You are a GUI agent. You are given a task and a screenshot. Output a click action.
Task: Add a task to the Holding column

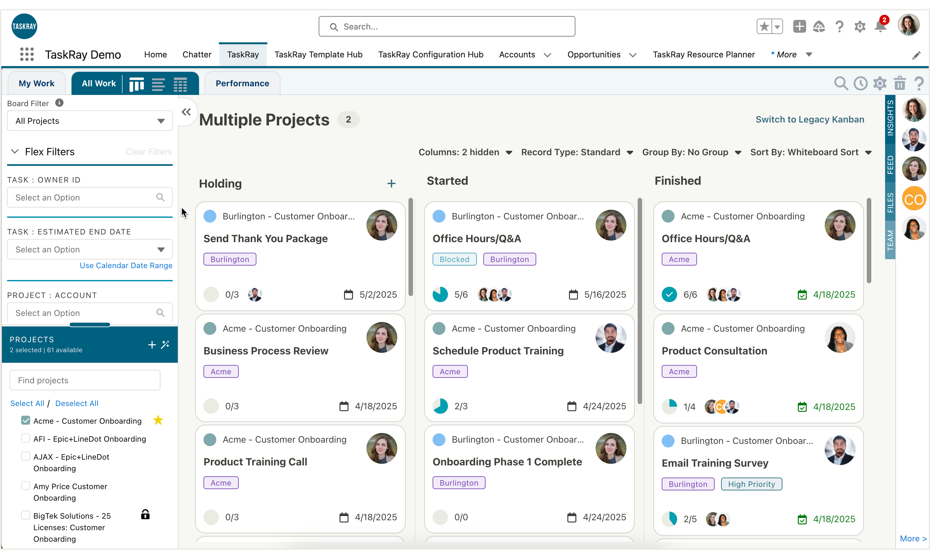[x=392, y=184]
